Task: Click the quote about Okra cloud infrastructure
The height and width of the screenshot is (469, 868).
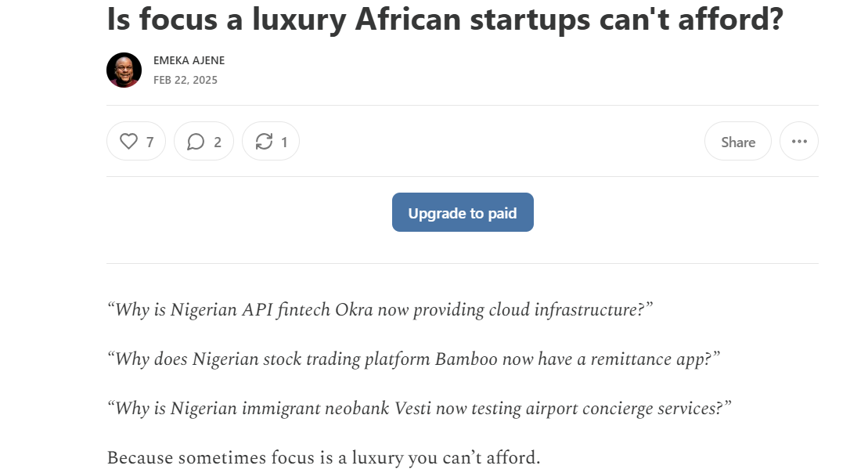Action: point(380,309)
